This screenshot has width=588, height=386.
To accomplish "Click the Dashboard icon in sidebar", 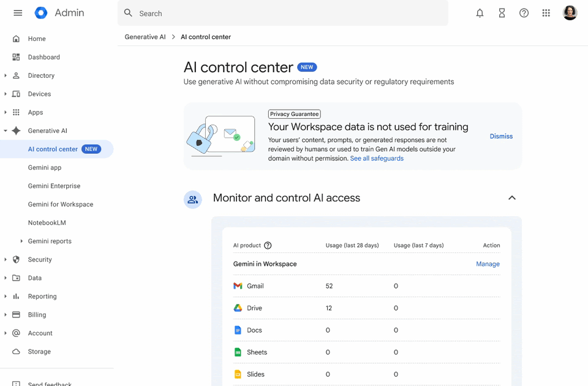I will click(x=16, y=57).
